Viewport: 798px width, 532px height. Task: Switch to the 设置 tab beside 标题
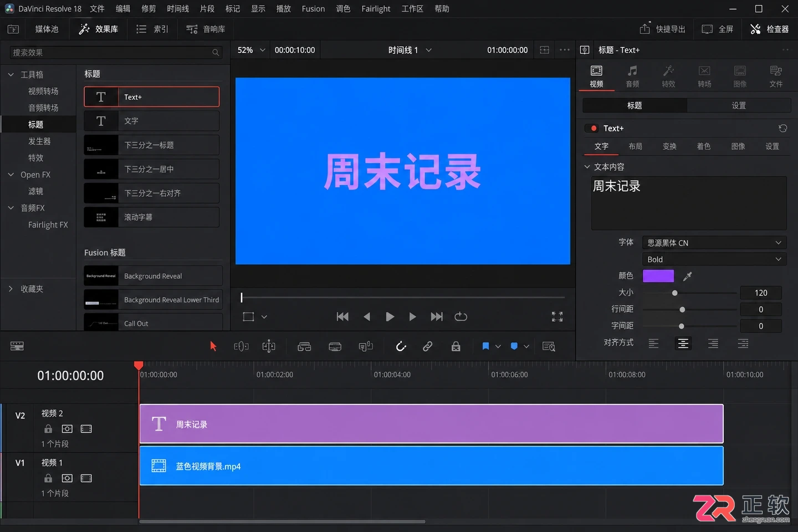pyautogui.click(x=738, y=105)
